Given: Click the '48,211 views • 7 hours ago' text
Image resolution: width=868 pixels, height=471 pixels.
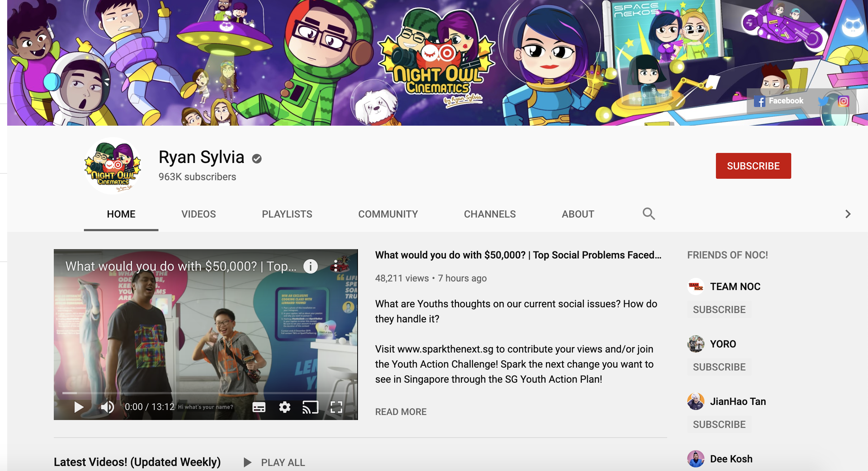Looking at the screenshot, I should click(x=431, y=278).
